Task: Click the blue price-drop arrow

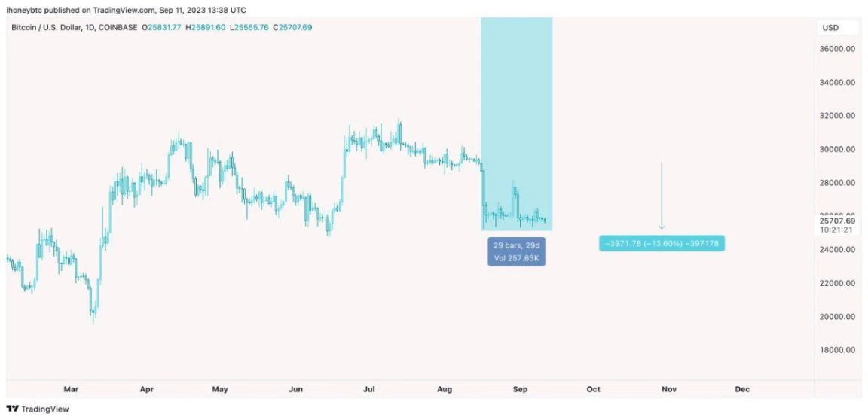Action: [x=662, y=195]
